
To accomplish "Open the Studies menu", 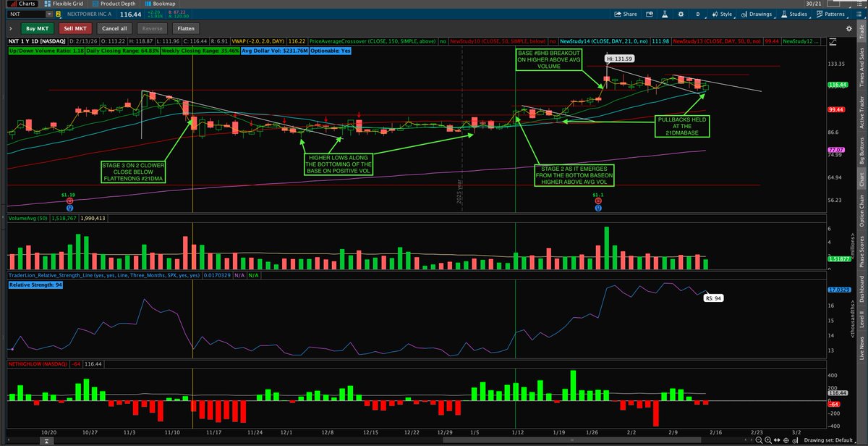I will coord(794,14).
